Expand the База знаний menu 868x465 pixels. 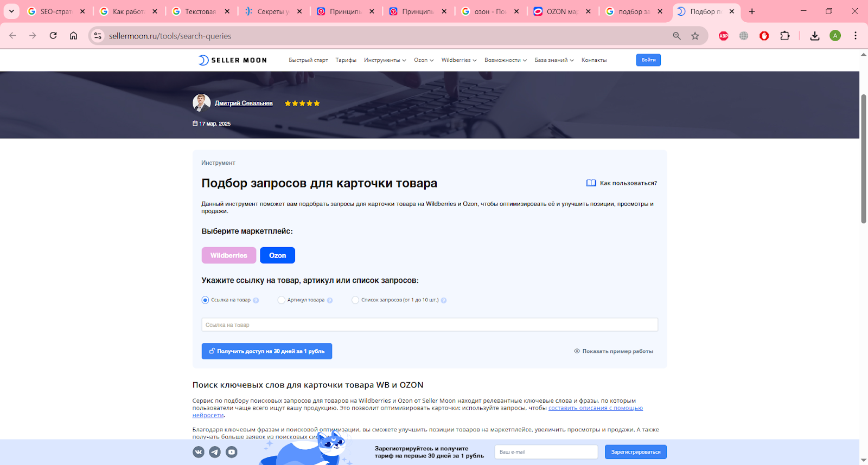coord(554,60)
